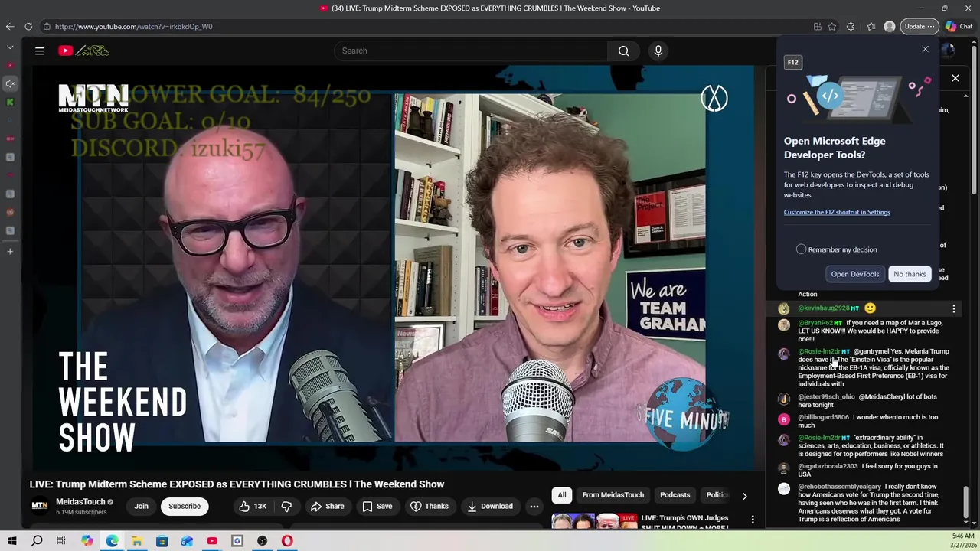Open OBS Studio from the taskbar
The height and width of the screenshot is (551, 980).
263,541
